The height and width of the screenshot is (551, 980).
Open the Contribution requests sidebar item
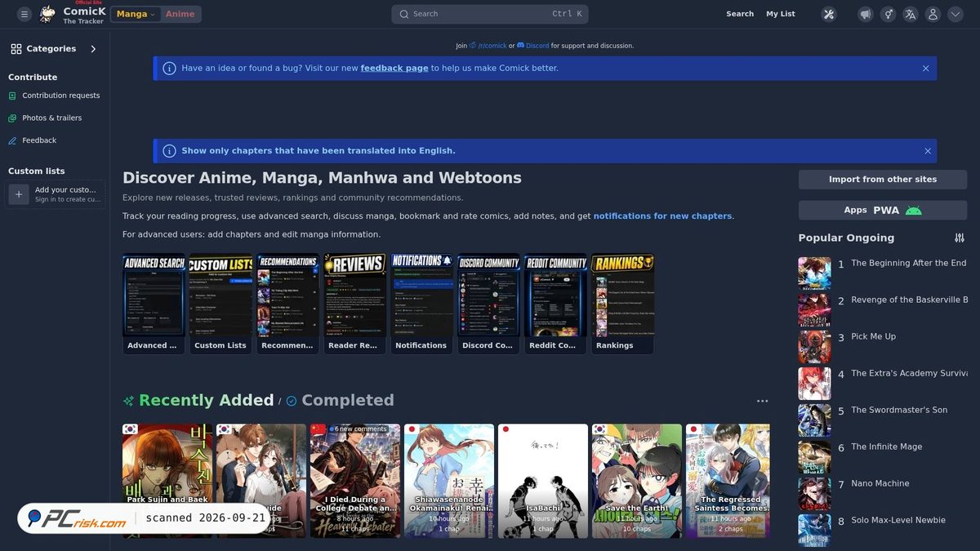[54, 96]
